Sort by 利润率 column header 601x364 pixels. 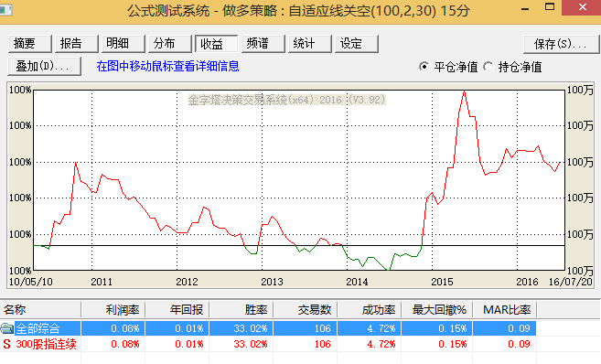tap(113, 310)
